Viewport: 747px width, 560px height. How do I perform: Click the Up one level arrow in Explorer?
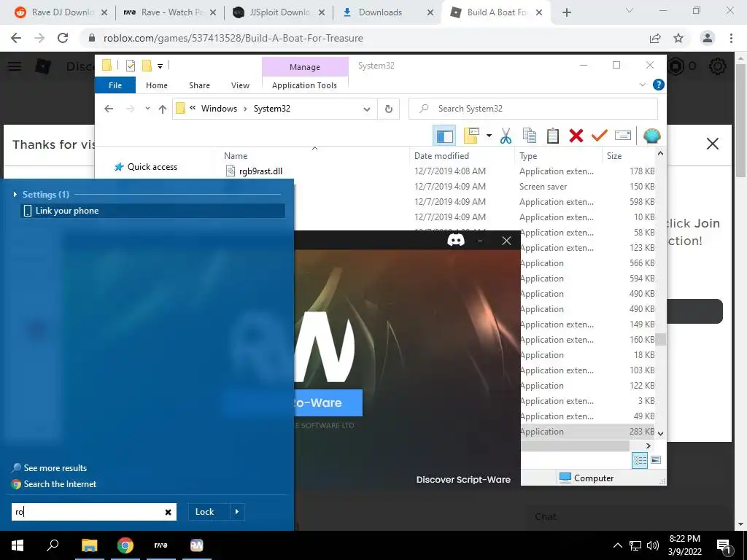[163, 109]
